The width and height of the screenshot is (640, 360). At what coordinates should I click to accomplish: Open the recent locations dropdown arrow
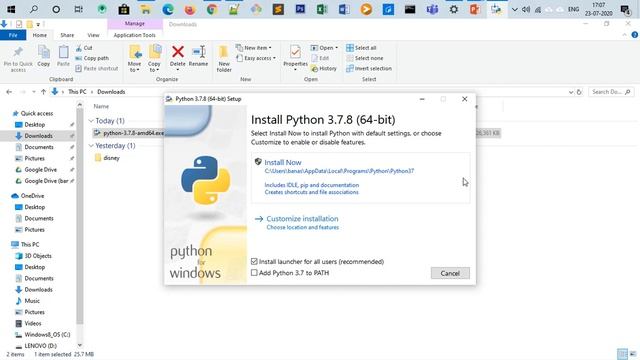pyautogui.click(x=33, y=92)
